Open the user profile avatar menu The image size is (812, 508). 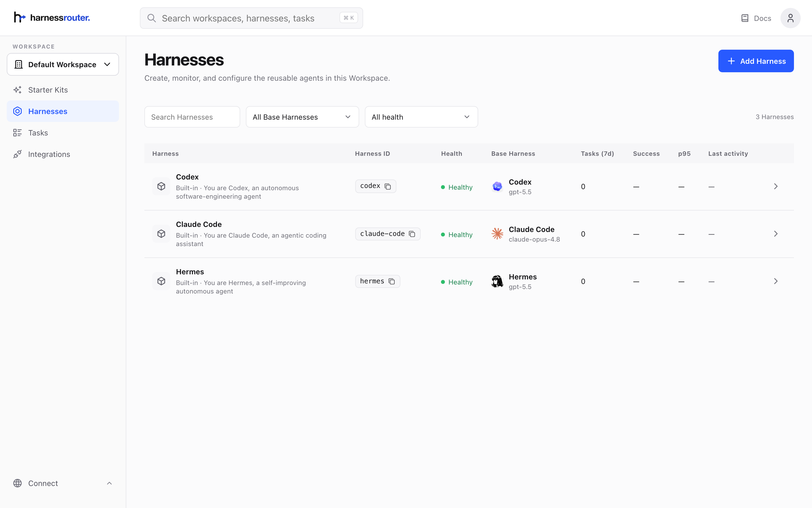[790, 18]
